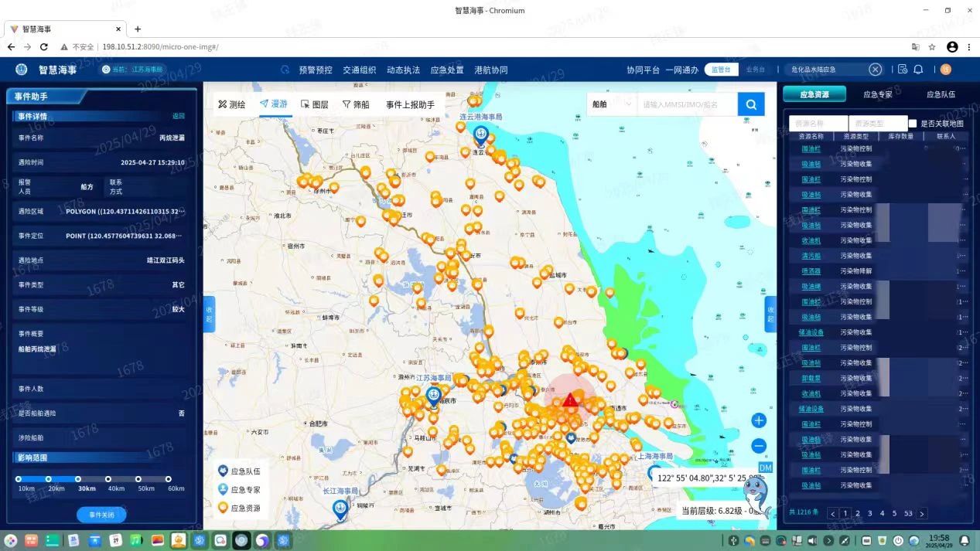Focus the 资源名称 filter input
980x551 pixels.
(818, 124)
